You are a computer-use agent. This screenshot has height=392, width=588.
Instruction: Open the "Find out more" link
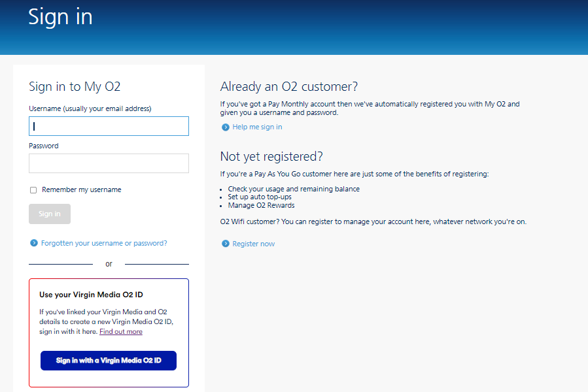[120, 331]
